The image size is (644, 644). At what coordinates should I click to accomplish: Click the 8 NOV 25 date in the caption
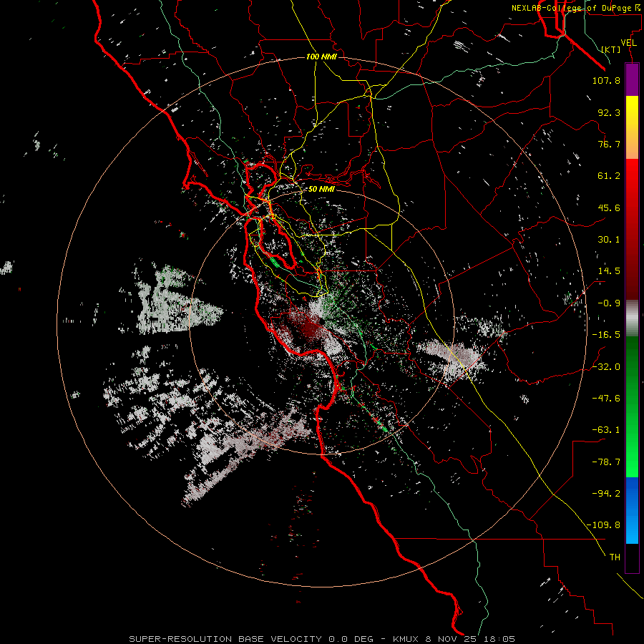pos(451,639)
